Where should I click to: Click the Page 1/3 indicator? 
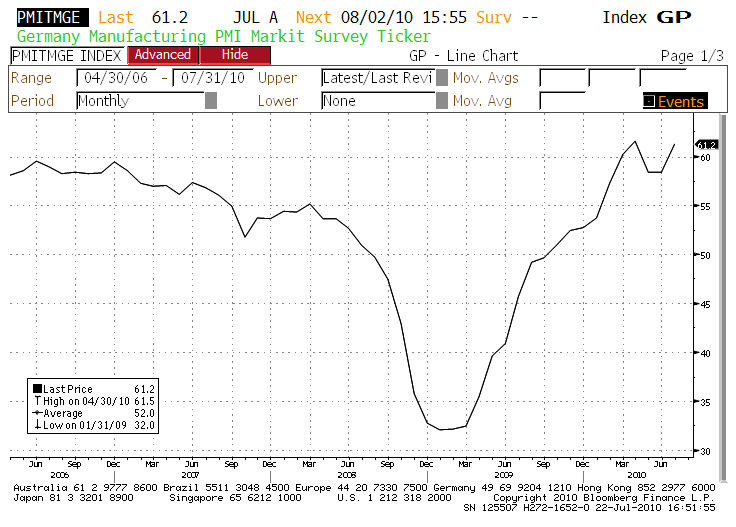pyautogui.click(x=692, y=56)
